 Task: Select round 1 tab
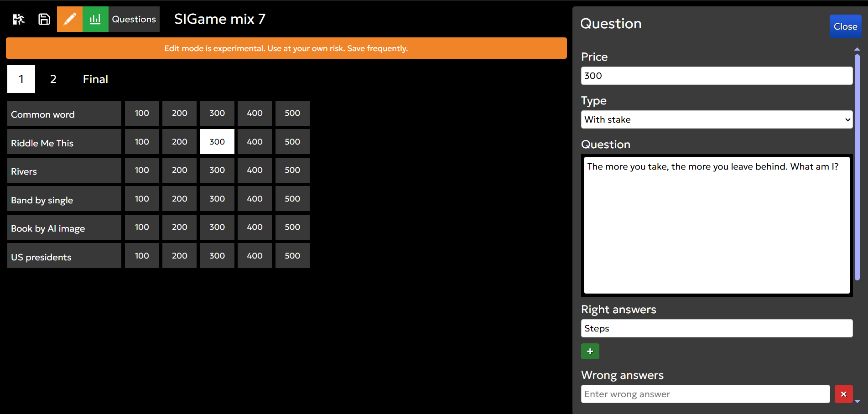tap(21, 79)
